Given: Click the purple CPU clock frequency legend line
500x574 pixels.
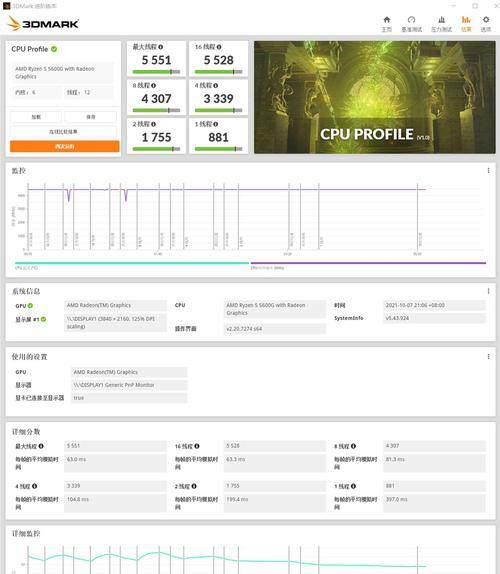Looking at the screenshot, I should point(368,263).
